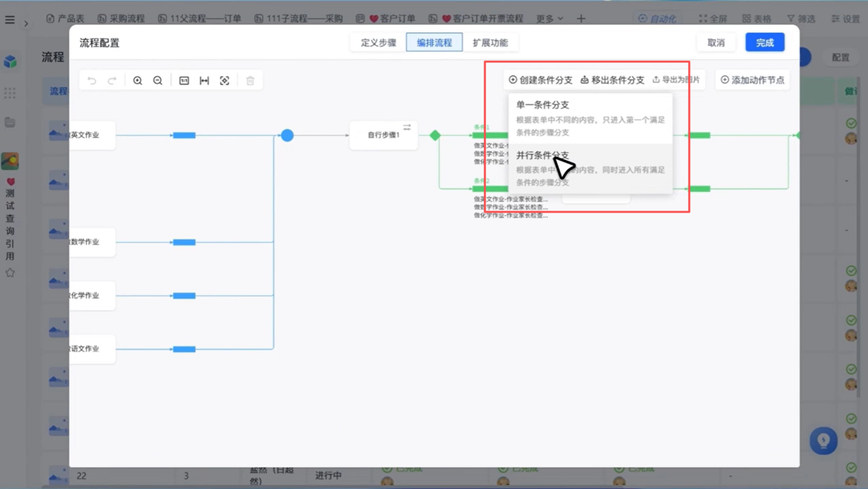Select the blue connector after 英文作业
Screen dimensions: 868x489
[x=184, y=135]
